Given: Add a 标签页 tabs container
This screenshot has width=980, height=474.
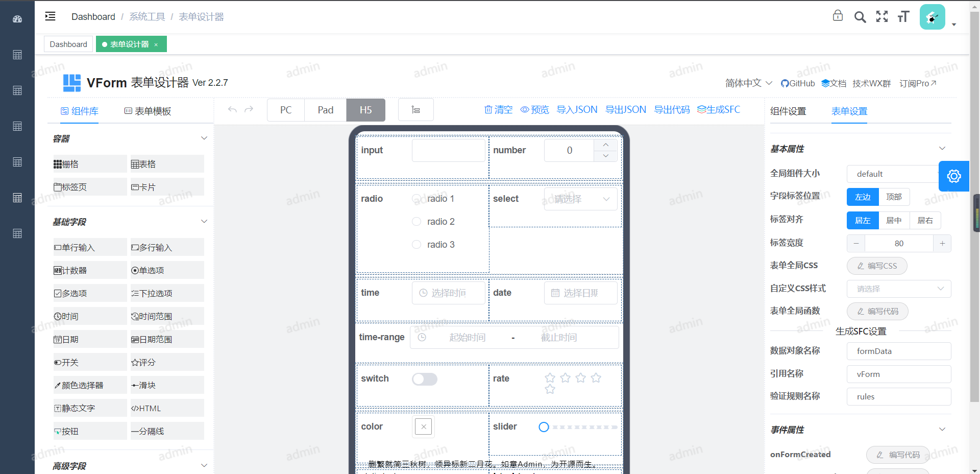Looking at the screenshot, I should tap(90, 187).
